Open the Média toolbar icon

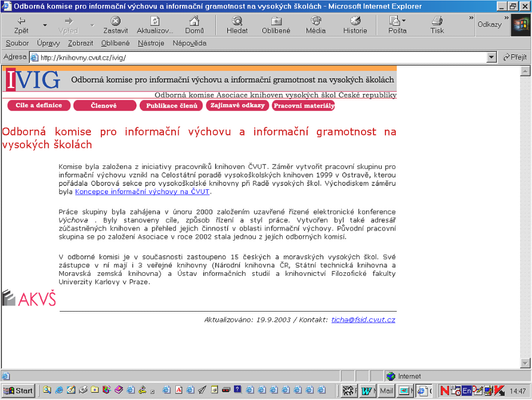(315, 21)
